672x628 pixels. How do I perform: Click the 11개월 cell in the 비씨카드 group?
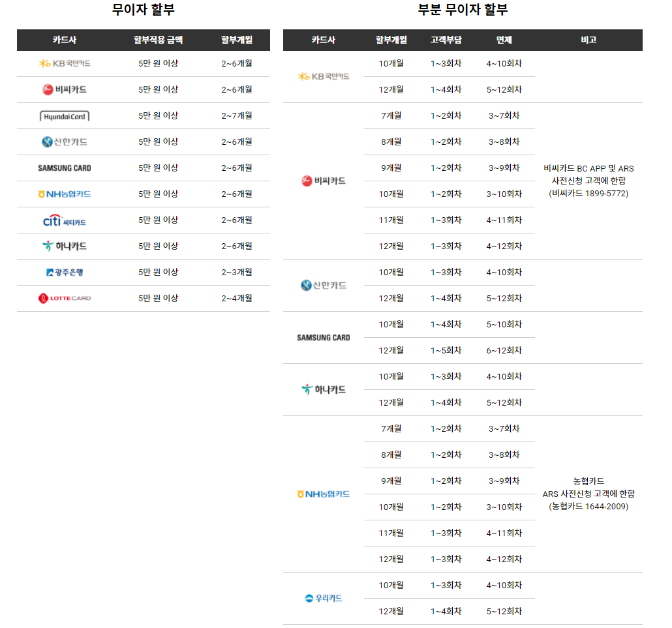391,220
